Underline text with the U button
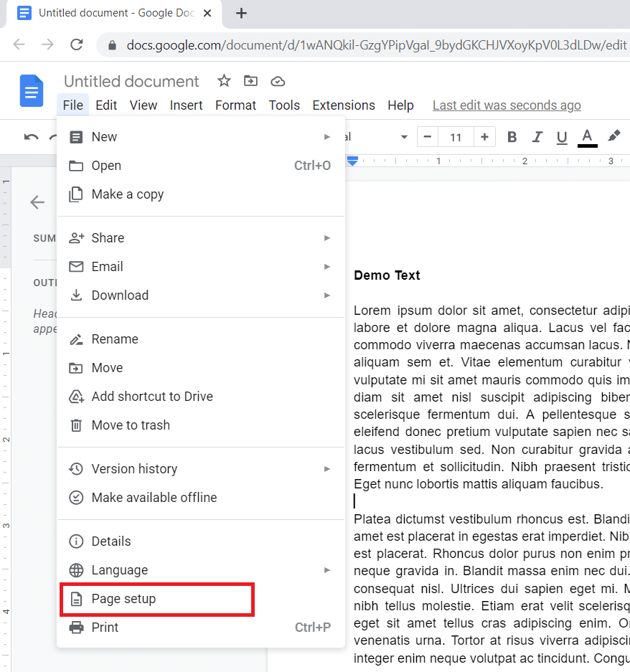The height and width of the screenshot is (672, 630). tap(562, 138)
